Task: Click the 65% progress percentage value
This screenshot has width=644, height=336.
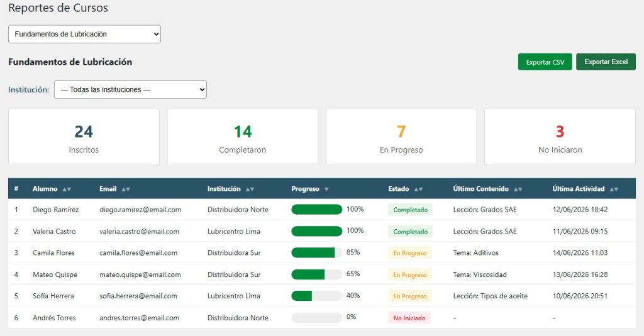Action: coord(353,274)
